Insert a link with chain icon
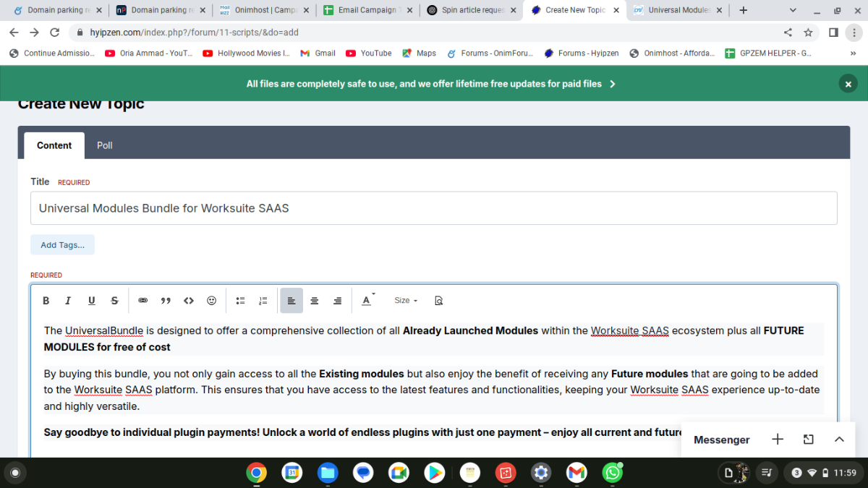Viewport: 868px width, 488px height. pyautogui.click(x=142, y=301)
